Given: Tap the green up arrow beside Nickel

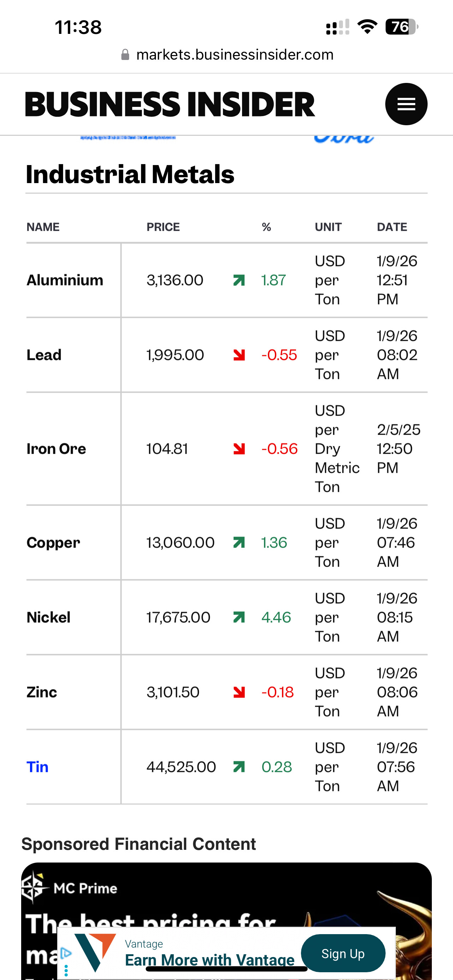Looking at the screenshot, I should coord(239,617).
